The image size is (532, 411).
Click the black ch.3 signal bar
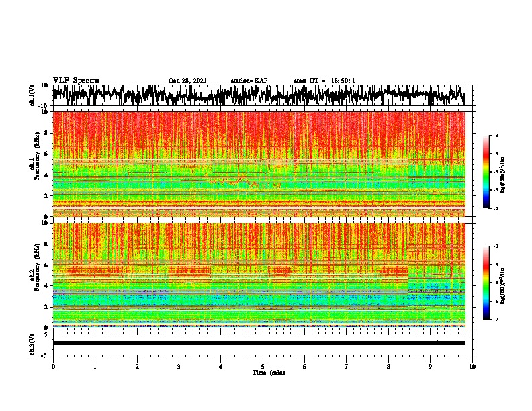coord(259,343)
